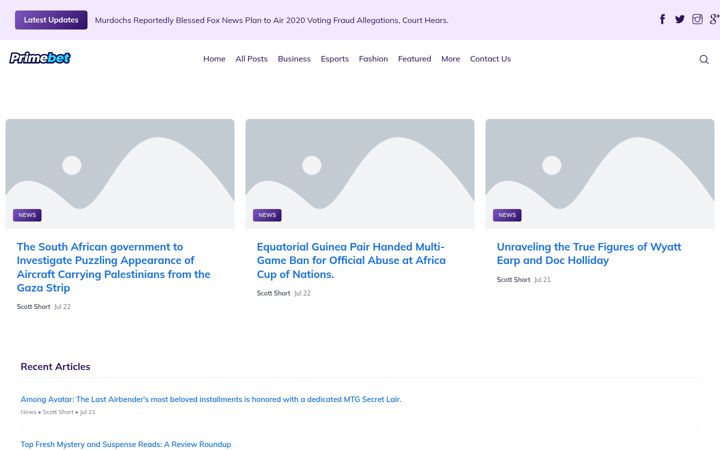This screenshot has height=450, width=720.
Task: Open the Instagram social icon
Action: (x=697, y=19)
